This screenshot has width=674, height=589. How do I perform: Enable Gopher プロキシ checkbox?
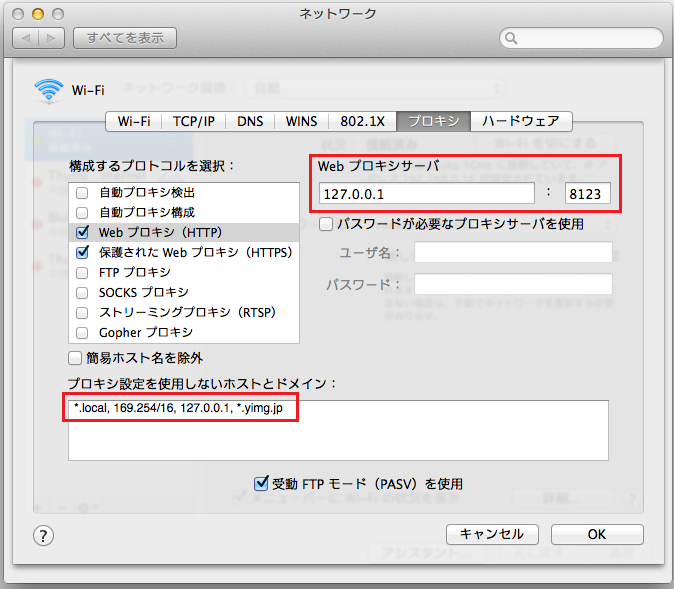point(82,333)
